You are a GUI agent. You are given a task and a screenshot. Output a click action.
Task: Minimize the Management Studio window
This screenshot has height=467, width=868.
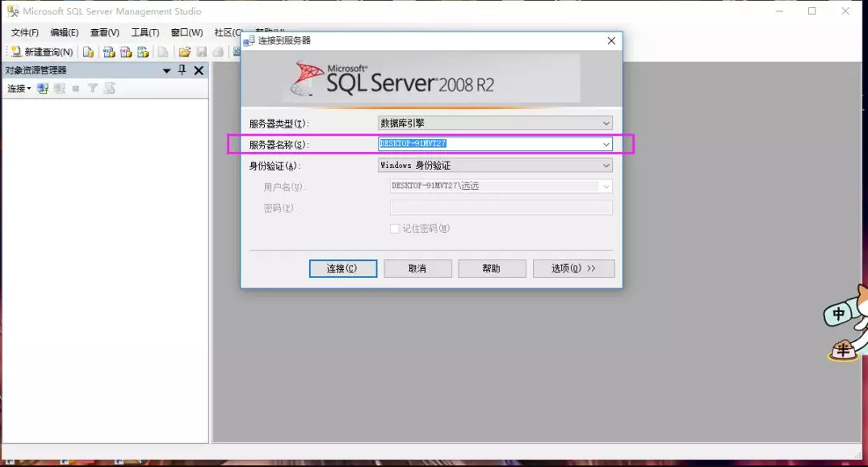coord(779,11)
